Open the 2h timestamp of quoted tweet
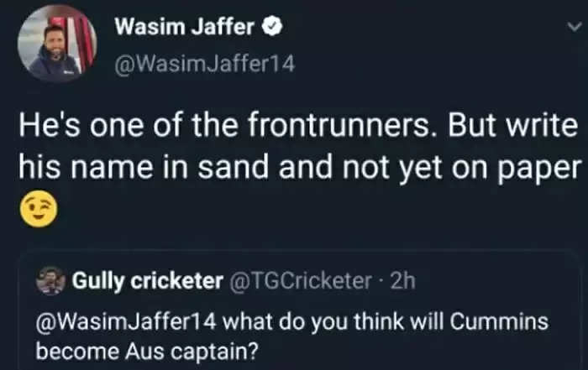Viewport: 588px width, 370px height. tap(402, 280)
